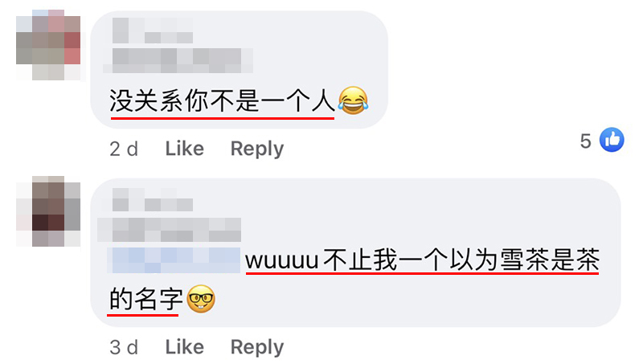This screenshot has width=643, height=364.
Task: Like the comment posted 3 d ago
Action: pos(185,347)
